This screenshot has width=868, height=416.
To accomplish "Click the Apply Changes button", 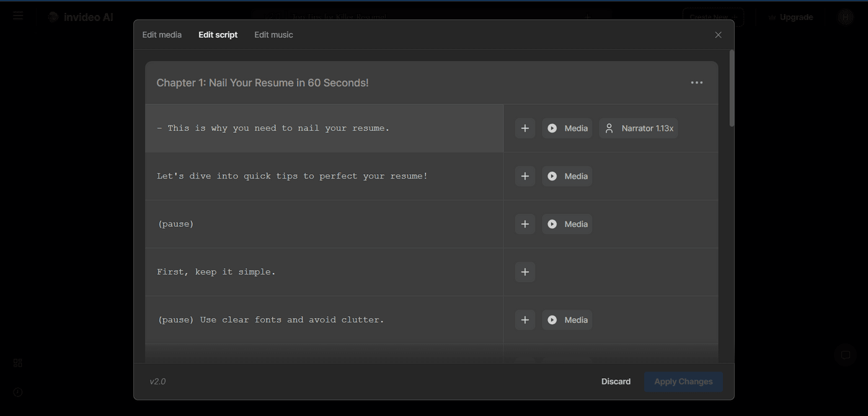I will (683, 381).
